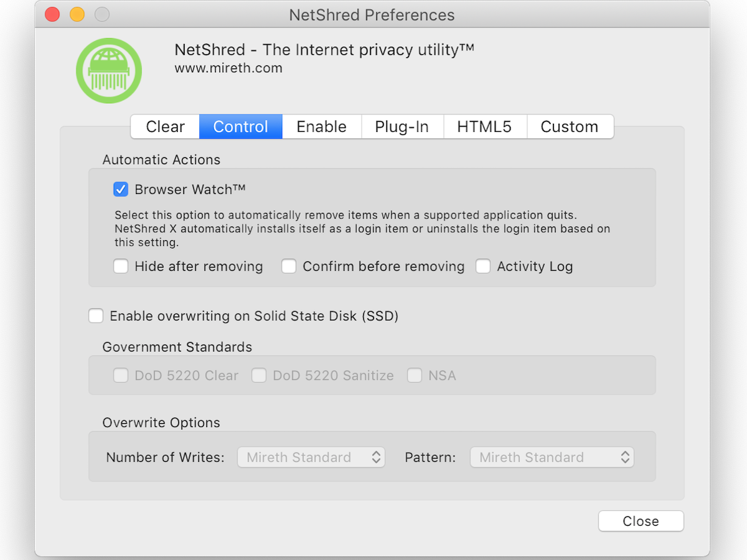Image resolution: width=747 pixels, height=560 pixels.
Task: Open the Number of Writes dropdown
Action: coord(311,457)
